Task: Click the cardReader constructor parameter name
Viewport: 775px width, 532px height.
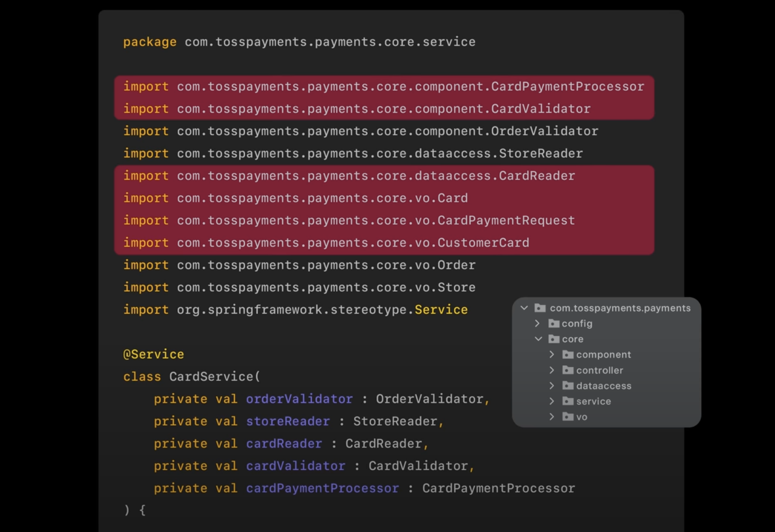Action: (284, 444)
